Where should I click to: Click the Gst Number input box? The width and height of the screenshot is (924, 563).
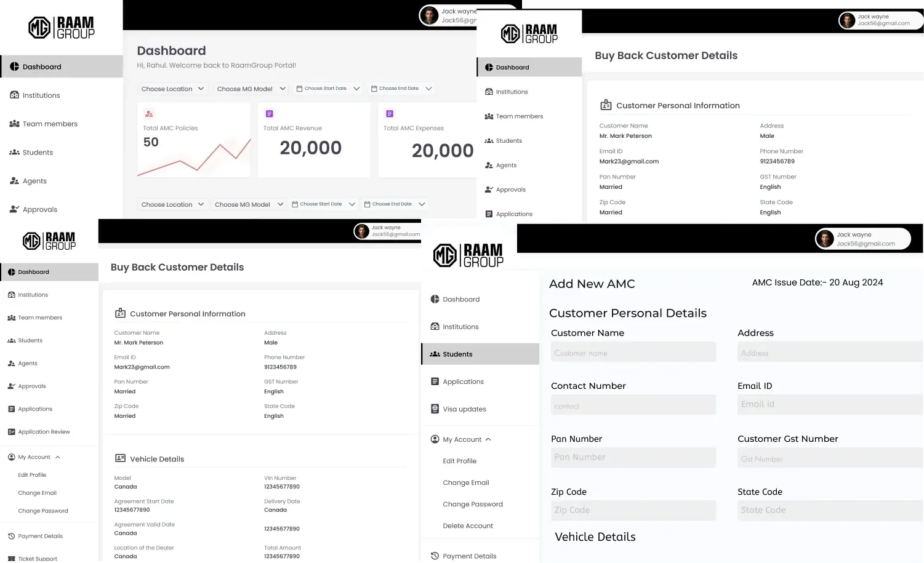tap(830, 458)
